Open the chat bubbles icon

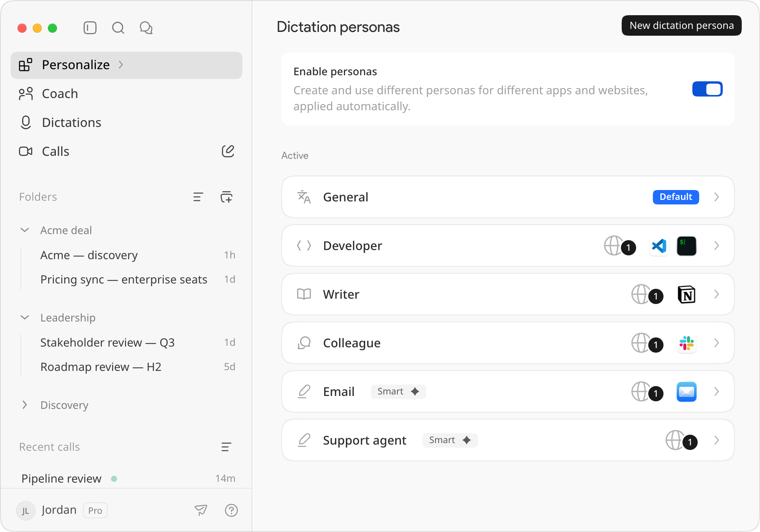point(146,28)
